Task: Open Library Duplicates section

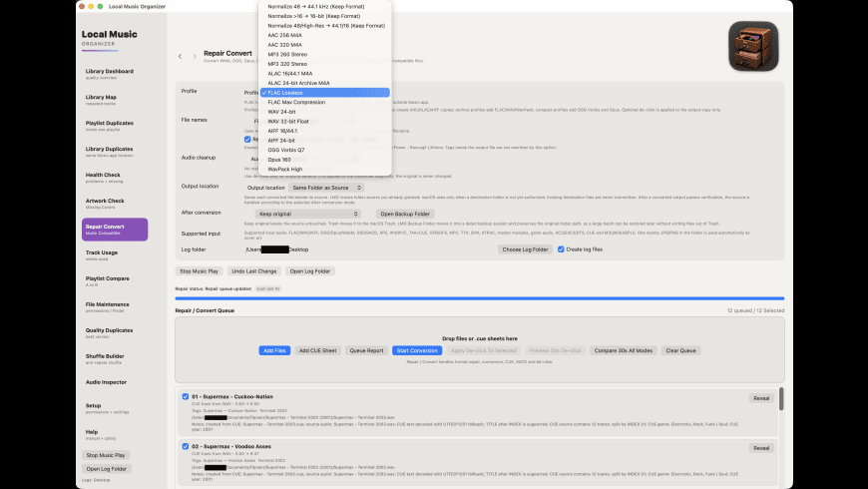Action: [115, 152]
